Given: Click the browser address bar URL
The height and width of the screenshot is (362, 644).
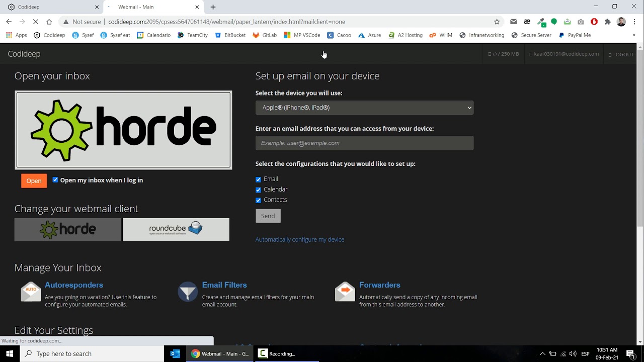Looking at the screenshot, I should (x=227, y=22).
